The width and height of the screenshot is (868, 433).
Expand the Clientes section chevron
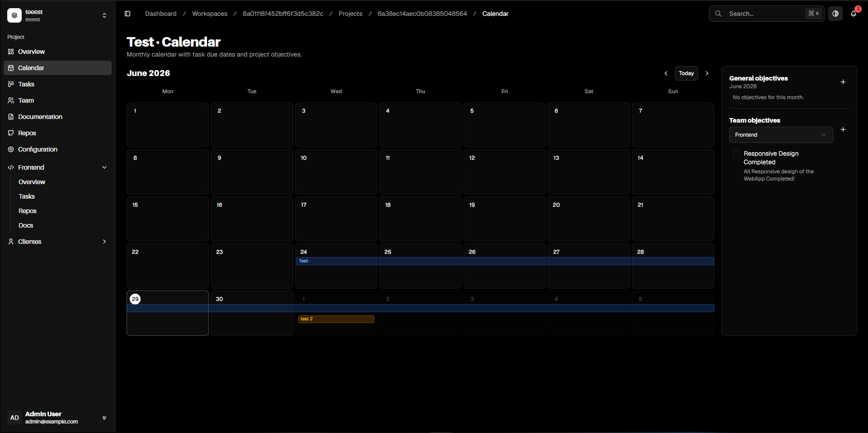click(x=104, y=242)
